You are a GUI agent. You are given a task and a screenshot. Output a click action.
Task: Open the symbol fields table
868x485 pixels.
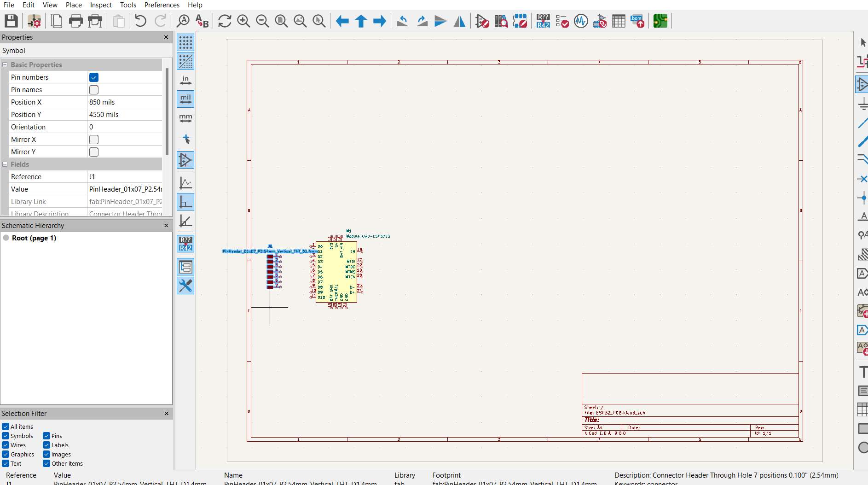tap(619, 21)
